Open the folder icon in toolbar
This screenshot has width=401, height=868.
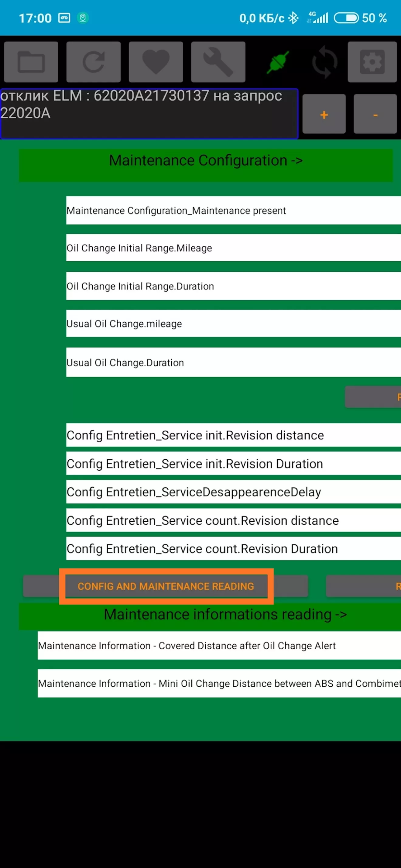[31, 62]
